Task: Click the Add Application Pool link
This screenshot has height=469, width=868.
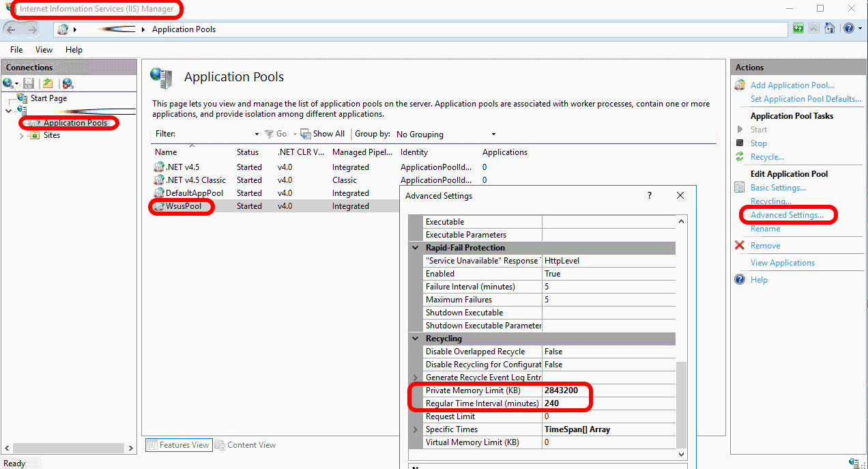Action: (792, 85)
